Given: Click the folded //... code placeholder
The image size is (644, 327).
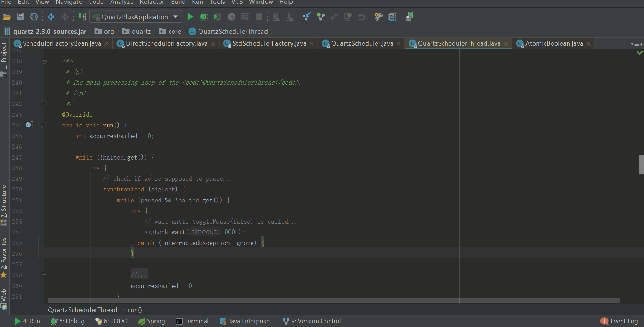Looking at the screenshot, I should point(139,275).
